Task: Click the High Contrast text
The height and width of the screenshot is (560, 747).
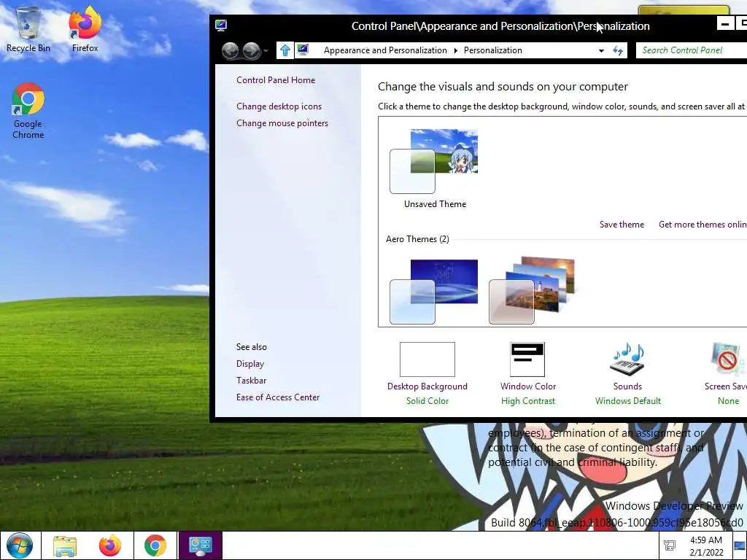Action: coord(528,401)
